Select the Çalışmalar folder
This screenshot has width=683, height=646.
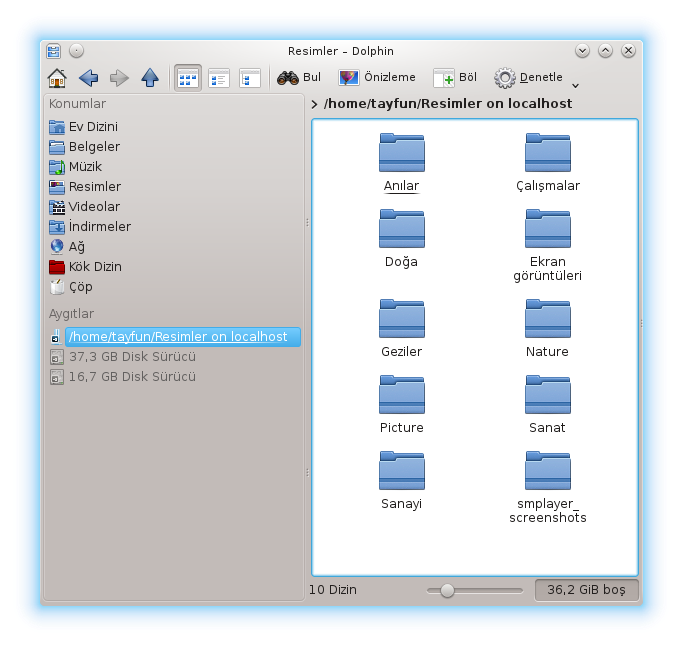point(548,162)
